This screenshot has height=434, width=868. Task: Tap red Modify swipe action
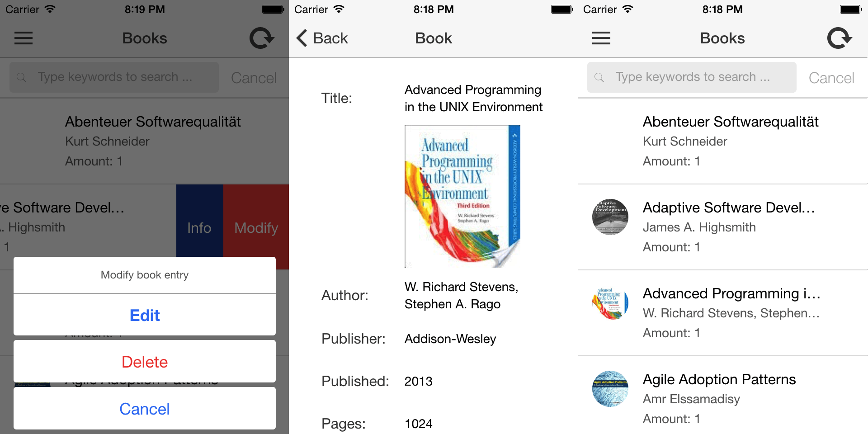256,227
